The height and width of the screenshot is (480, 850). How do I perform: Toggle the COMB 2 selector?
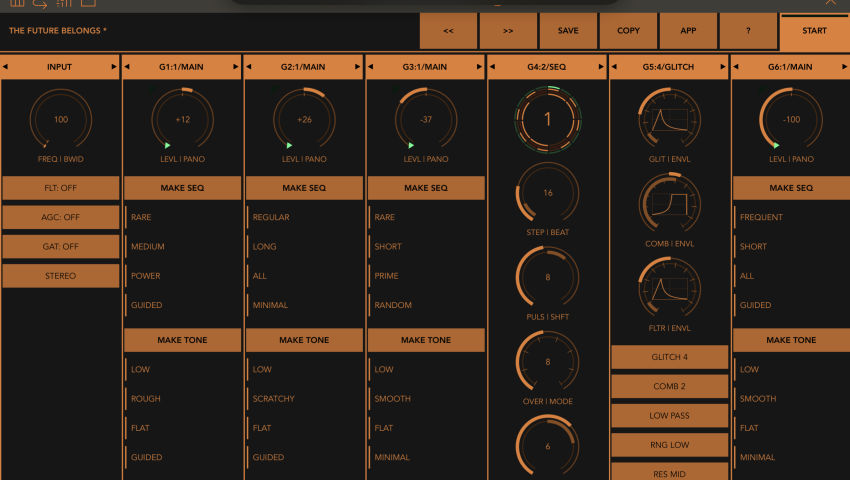(x=669, y=386)
